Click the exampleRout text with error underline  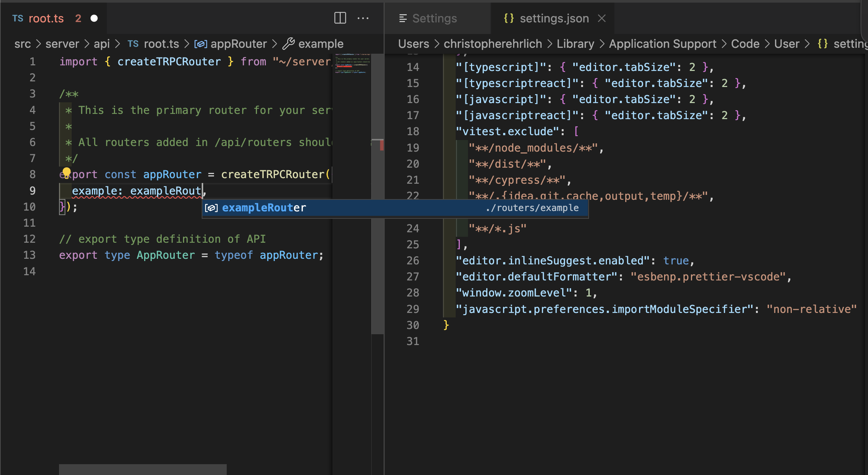165,191
